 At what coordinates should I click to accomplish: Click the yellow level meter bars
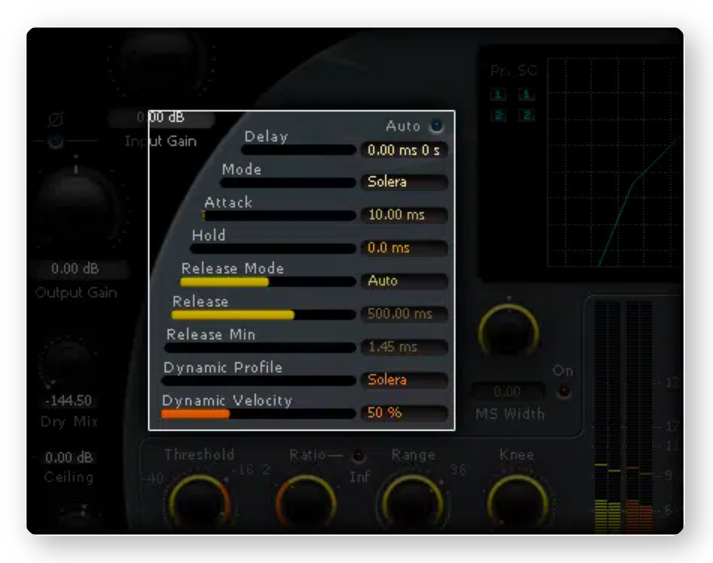(x=608, y=515)
